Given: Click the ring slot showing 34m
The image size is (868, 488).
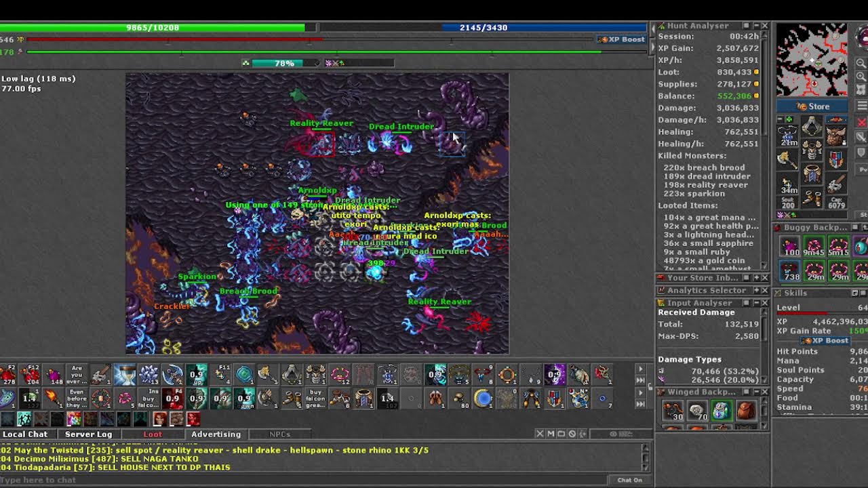Looking at the screenshot, I should click(x=787, y=184).
